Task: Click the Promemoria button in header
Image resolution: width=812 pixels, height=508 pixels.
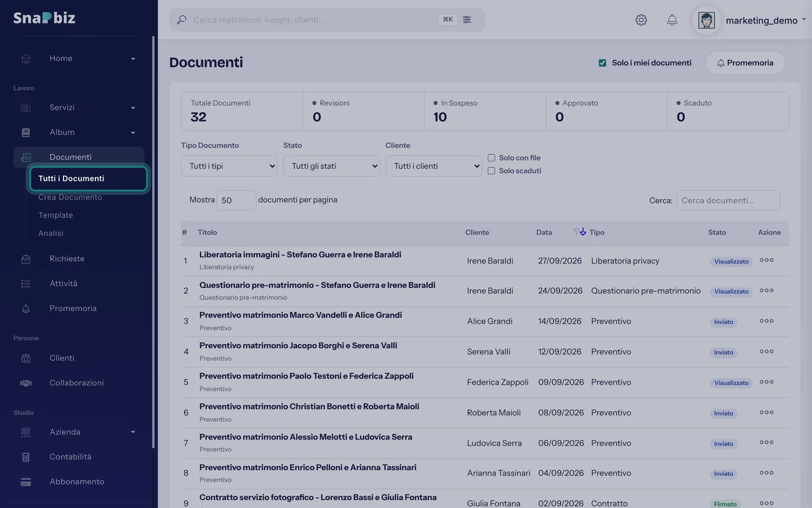Action: point(745,63)
